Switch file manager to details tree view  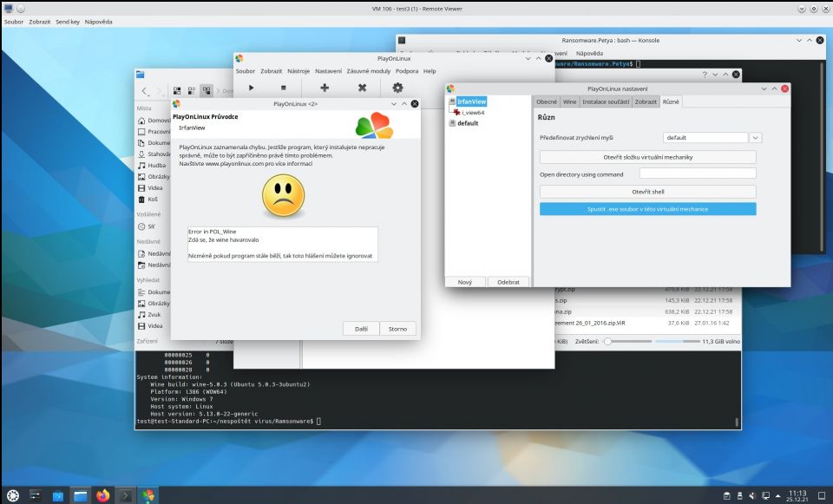click(x=207, y=91)
